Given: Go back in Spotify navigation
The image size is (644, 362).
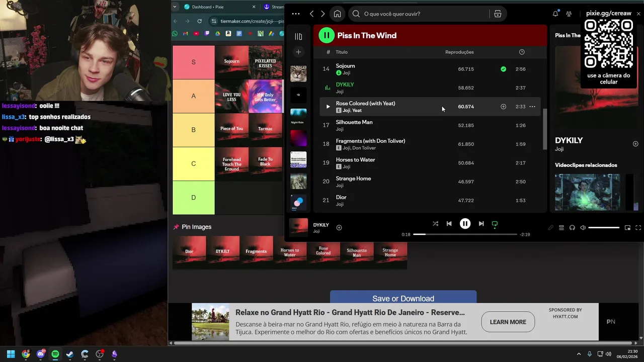Looking at the screenshot, I should click(312, 14).
